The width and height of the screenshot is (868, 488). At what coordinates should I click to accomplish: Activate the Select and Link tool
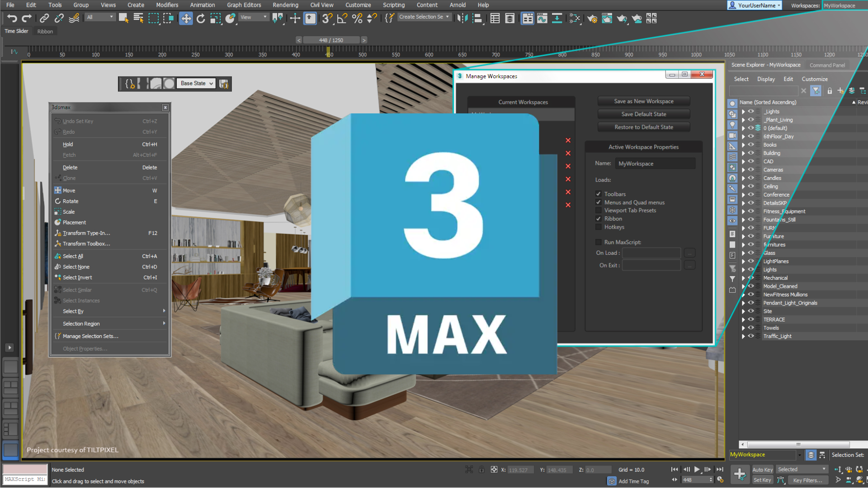pos(44,18)
